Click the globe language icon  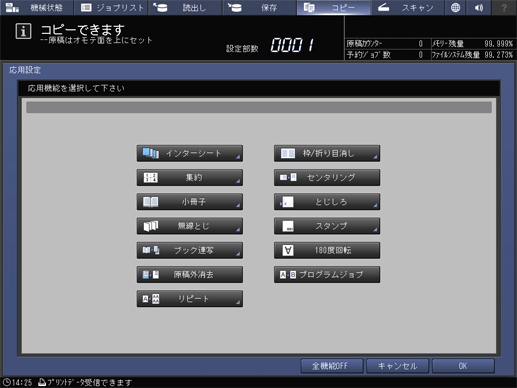click(455, 7)
